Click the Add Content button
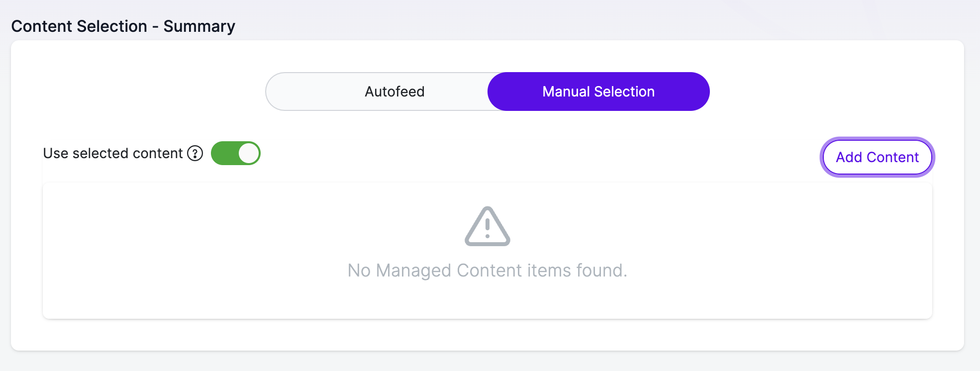This screenshot has height=371, width=980. click(x=877, y=157)
